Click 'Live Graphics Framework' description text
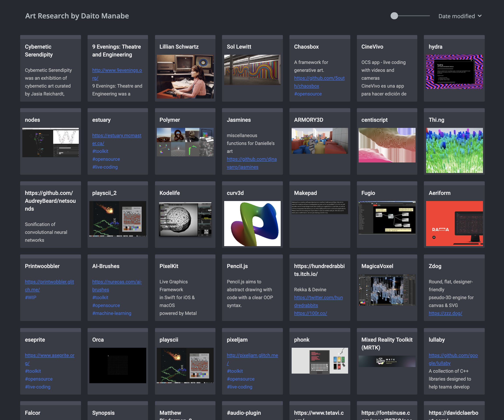This screenshot has height=420, width=504. 174,286
